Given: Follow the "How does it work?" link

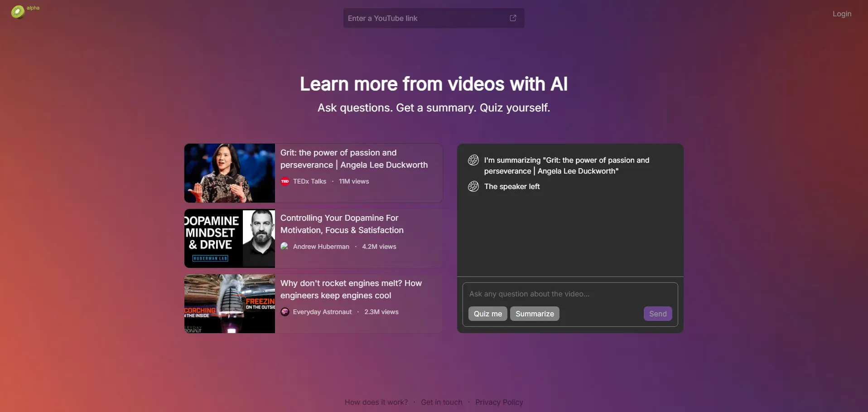Looking at the screenshot, I should [376, 402].
